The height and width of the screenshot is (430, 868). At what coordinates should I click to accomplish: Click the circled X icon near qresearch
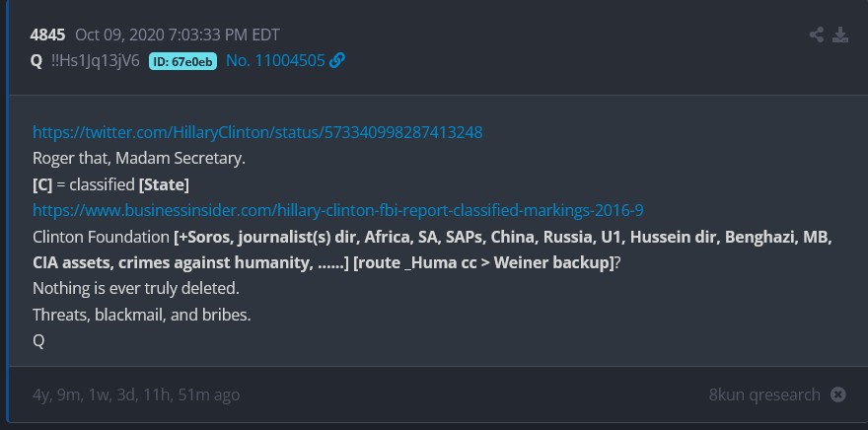click(838, 394)
